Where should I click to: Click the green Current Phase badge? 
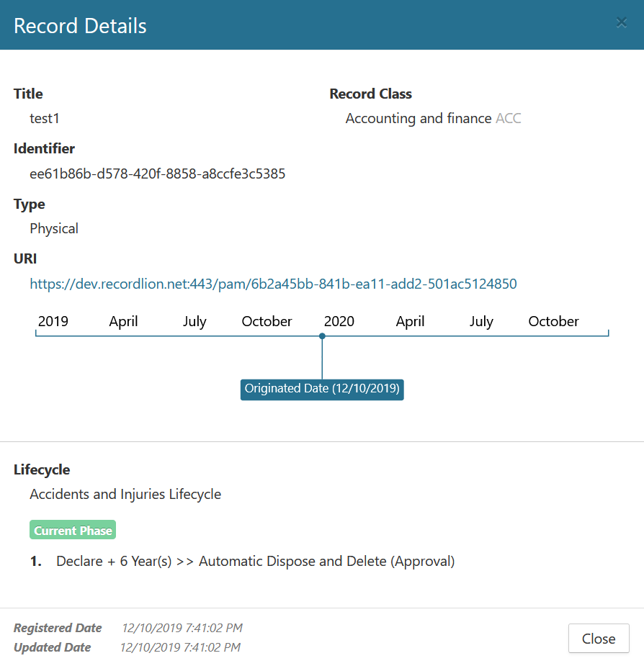pos(73,531)
